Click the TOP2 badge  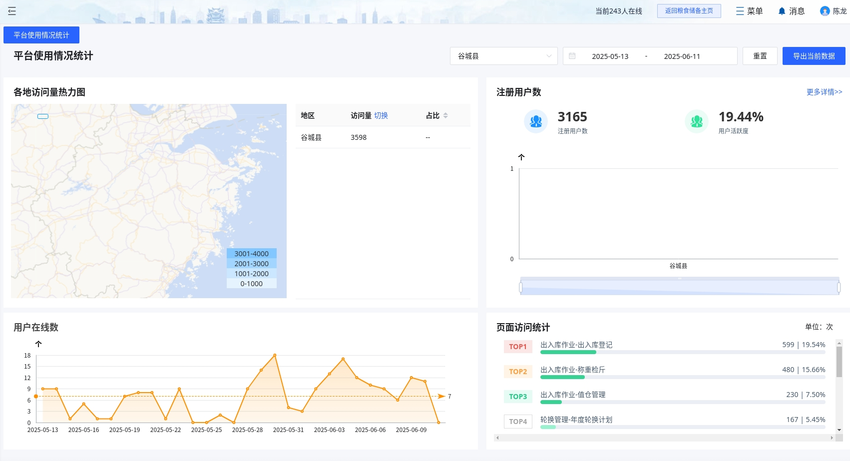(518, 372)
